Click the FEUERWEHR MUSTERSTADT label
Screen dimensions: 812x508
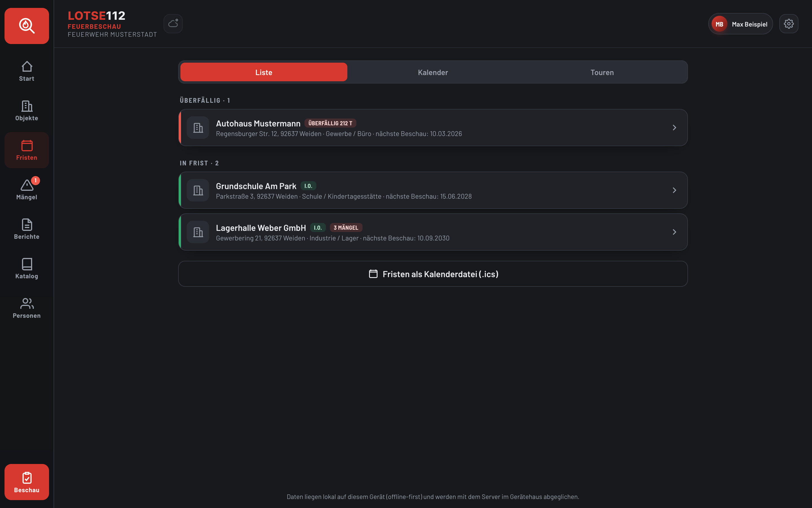point(112,35)
